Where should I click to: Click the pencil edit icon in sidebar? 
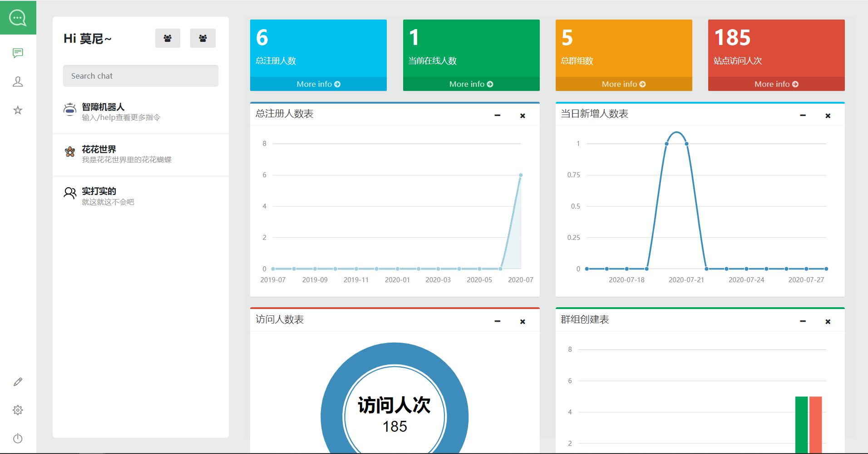pos(18,382)
